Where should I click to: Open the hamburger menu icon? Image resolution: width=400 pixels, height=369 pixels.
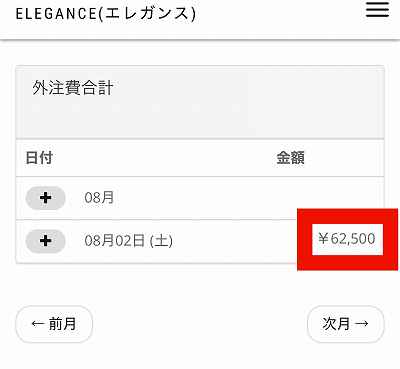377,10
